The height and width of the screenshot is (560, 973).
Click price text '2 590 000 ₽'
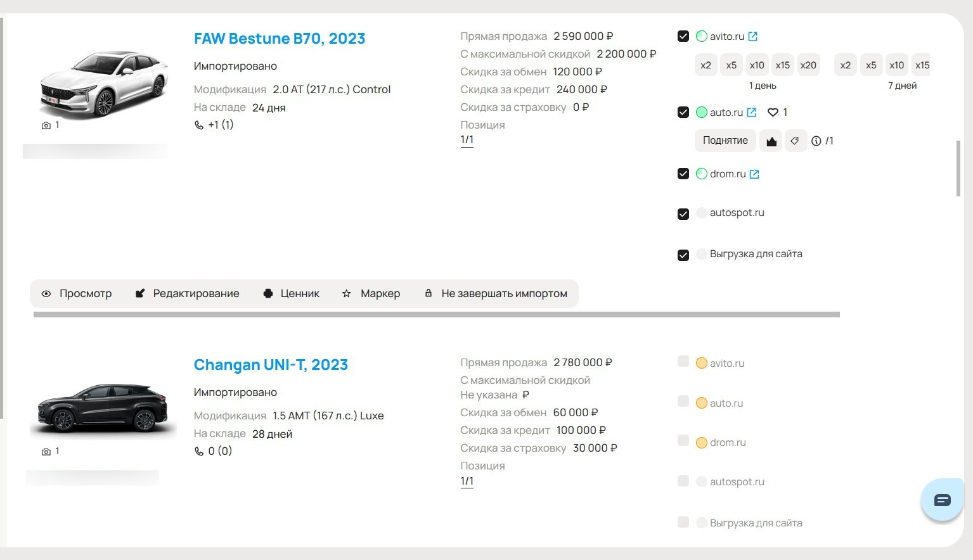click(x=583, y=37)
